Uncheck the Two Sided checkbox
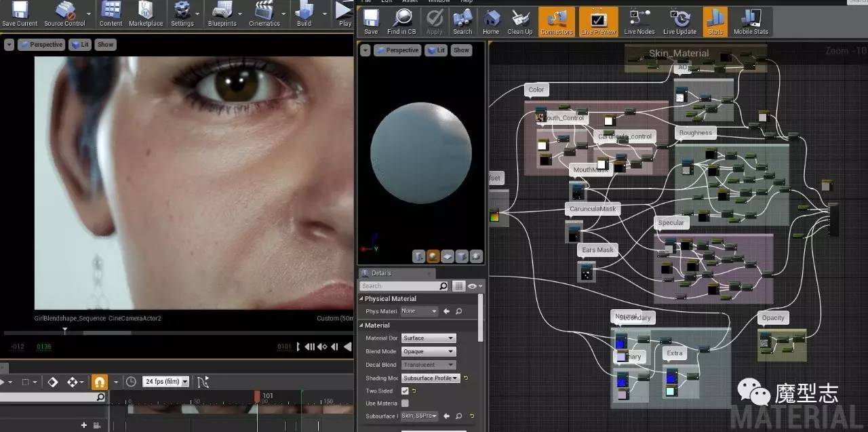This screenshot has height=432, width=868. pos(405,391)
